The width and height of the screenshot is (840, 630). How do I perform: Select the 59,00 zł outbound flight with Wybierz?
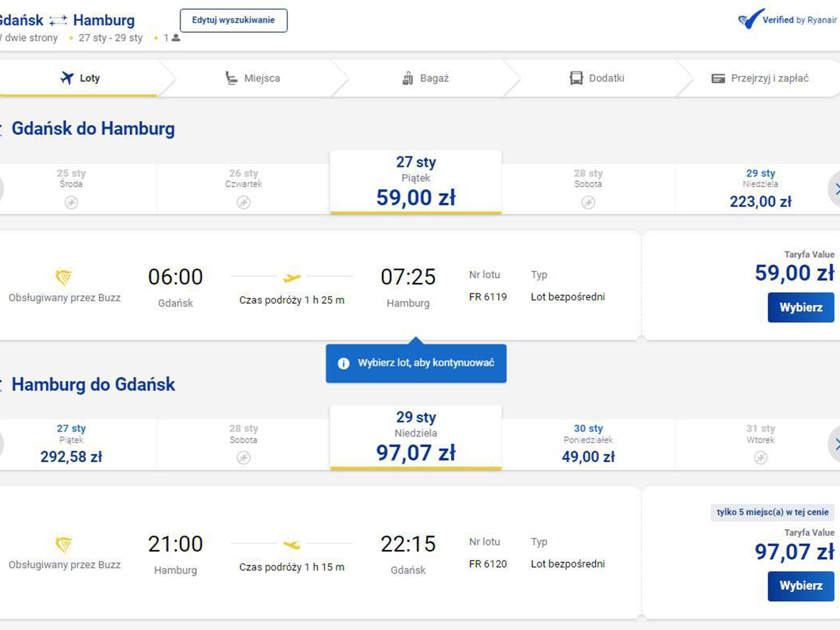801,307
